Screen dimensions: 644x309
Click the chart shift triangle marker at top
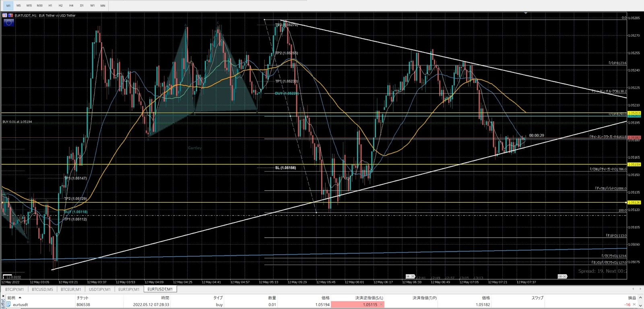pos(525,13)
